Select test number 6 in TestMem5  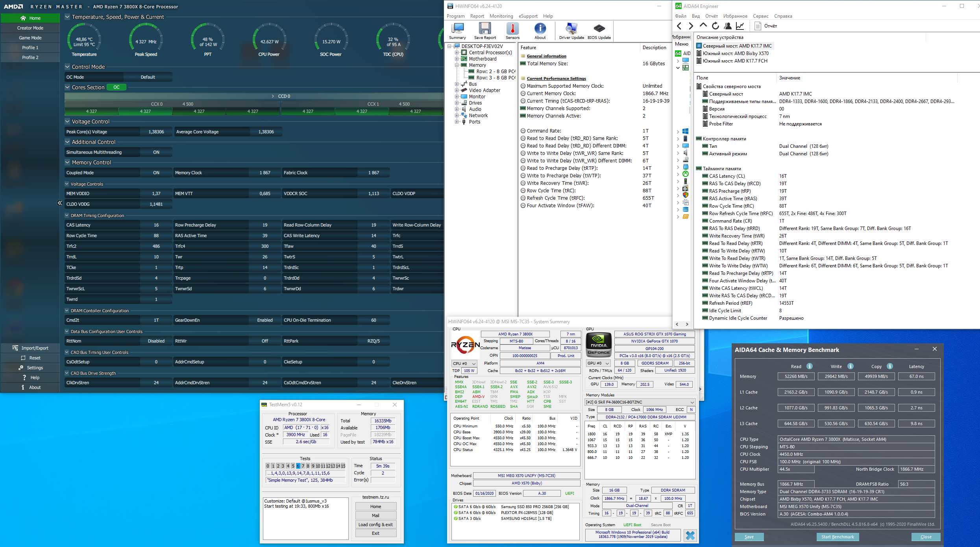[298, 466]
